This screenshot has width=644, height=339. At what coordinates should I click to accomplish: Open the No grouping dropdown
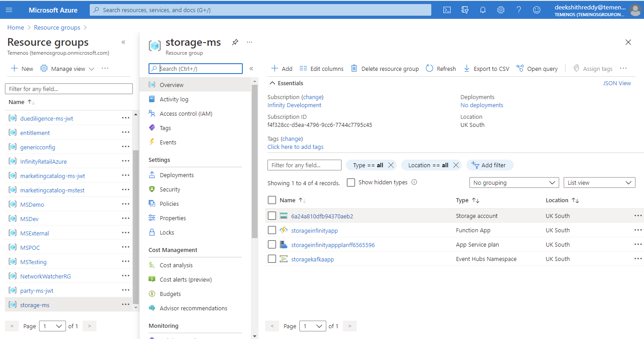coord(514,183)
